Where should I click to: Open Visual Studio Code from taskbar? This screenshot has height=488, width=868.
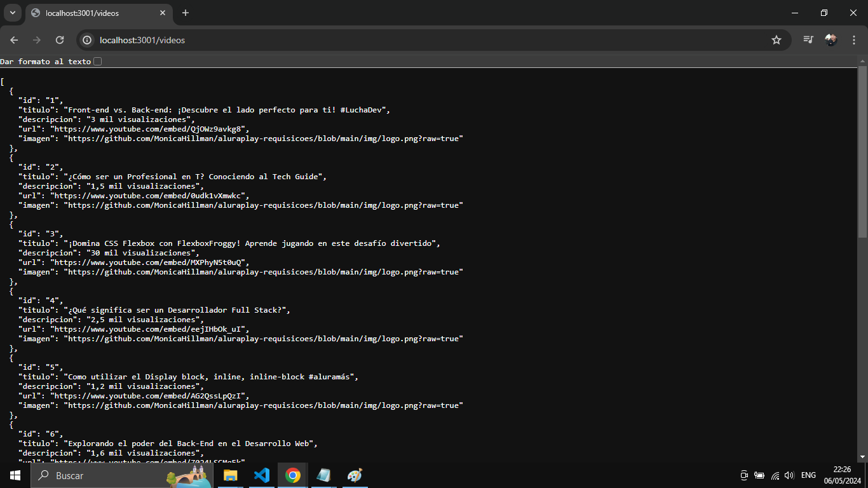click(x=261, y=475)
